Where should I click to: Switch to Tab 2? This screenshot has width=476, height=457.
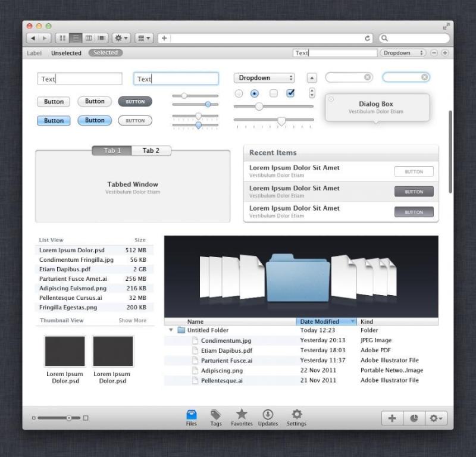pyautogui.click(x=151, y=151)
